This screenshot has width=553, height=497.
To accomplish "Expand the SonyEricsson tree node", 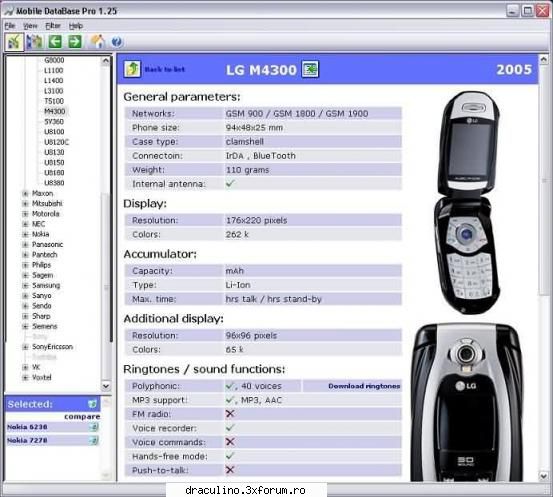I will click(x=25, y=347).
